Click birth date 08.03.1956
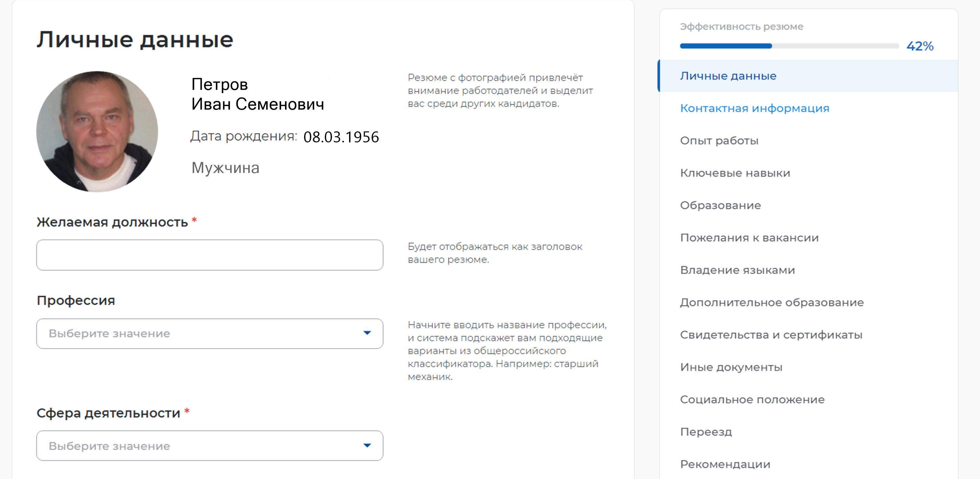This screenshot has height=479, width=980. point(341,137)
